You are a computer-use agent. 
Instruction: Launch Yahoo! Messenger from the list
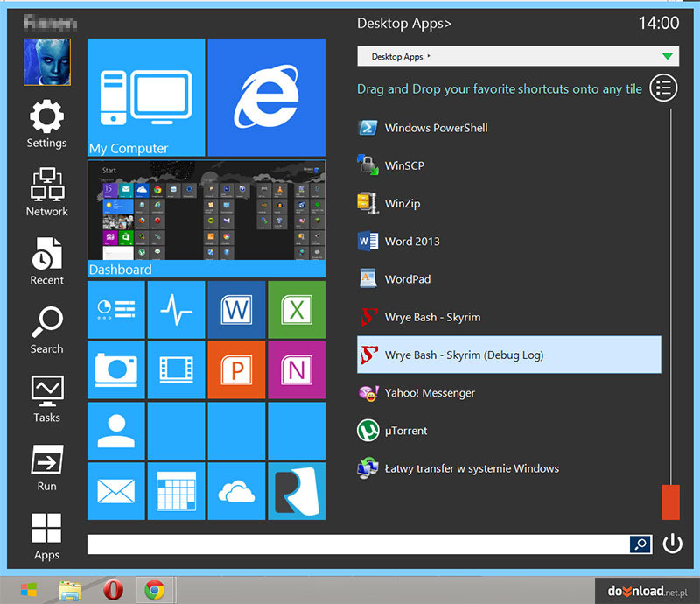(x=509, y=393)
